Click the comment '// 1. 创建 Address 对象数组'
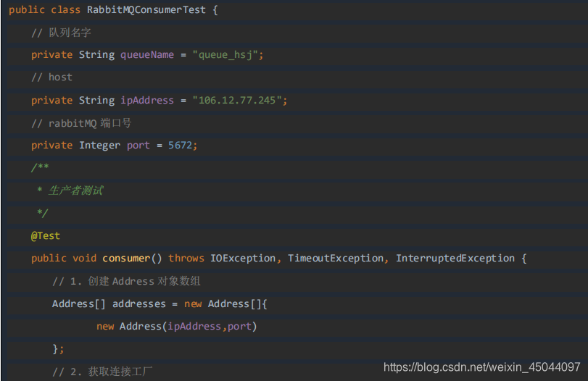This screenshot has height=381, width=588. (x=126, y=281)
